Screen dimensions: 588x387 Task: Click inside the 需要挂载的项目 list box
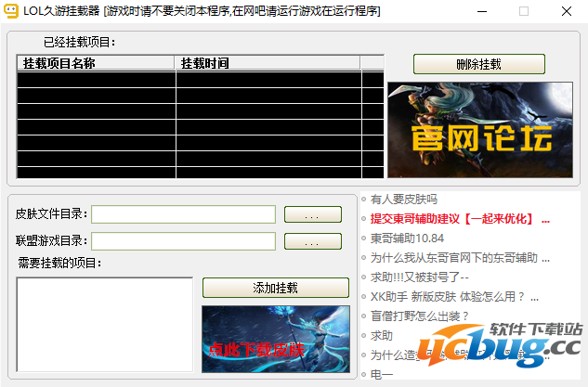coord(104,323)
